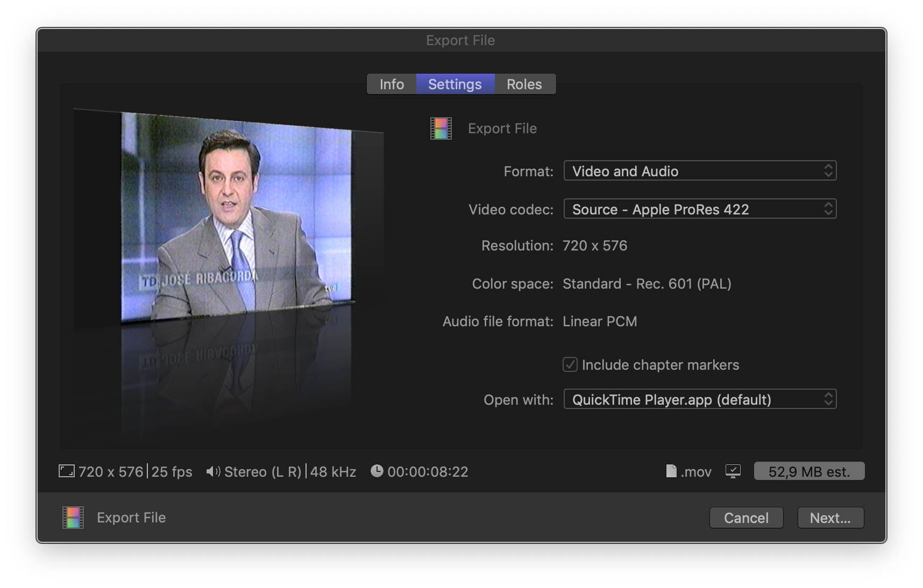
Task: Expand the Video codec dropdown
Action: (x=700, y=209)
